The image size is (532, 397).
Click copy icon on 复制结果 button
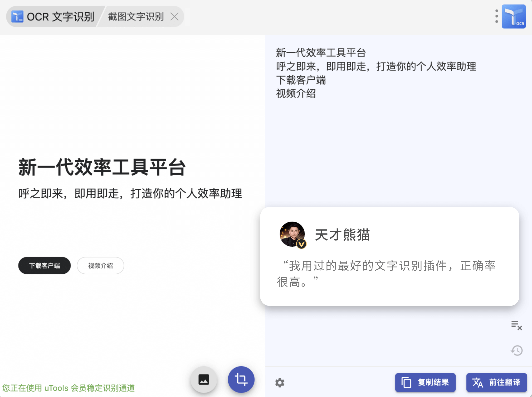(x=406, y=382)
